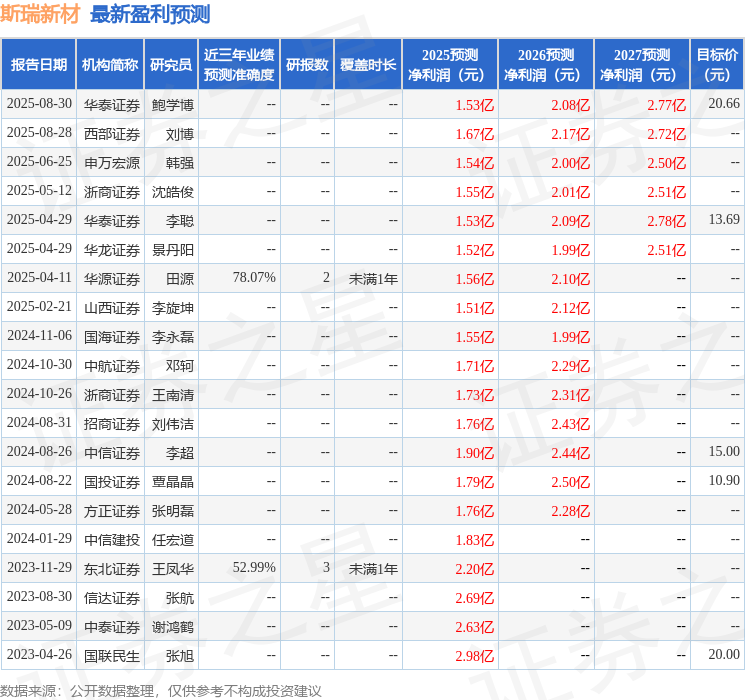Select institution 申万宏源
Viewport: 745px width, 700px height.
click(112, 163)
